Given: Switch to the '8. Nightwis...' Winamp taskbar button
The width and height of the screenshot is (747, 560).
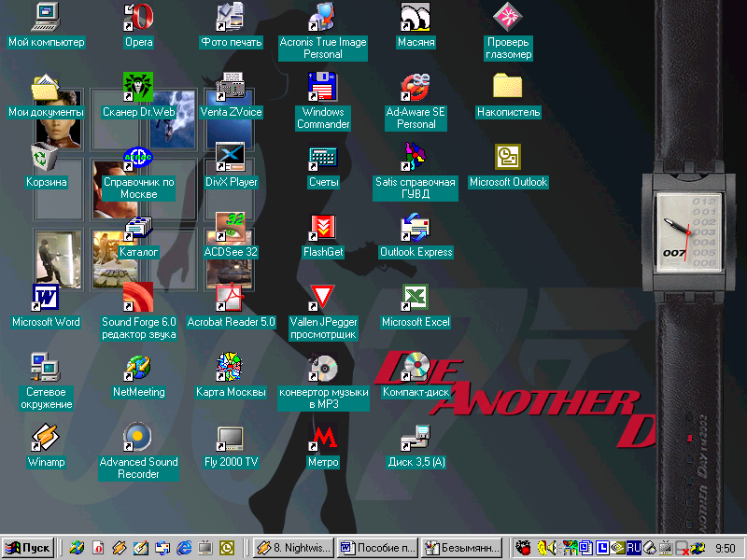Looking at the screenshot, I should (x=293, y=548).
